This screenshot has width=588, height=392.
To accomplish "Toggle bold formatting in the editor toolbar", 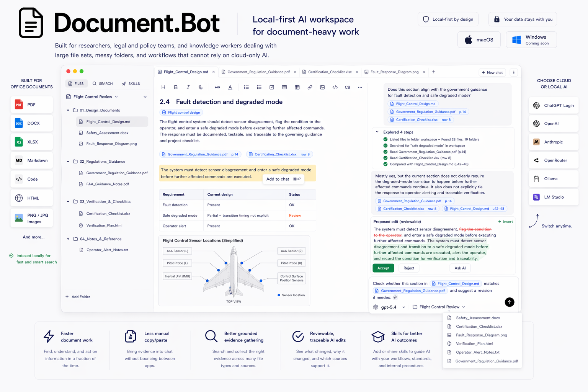I will 176,87.
